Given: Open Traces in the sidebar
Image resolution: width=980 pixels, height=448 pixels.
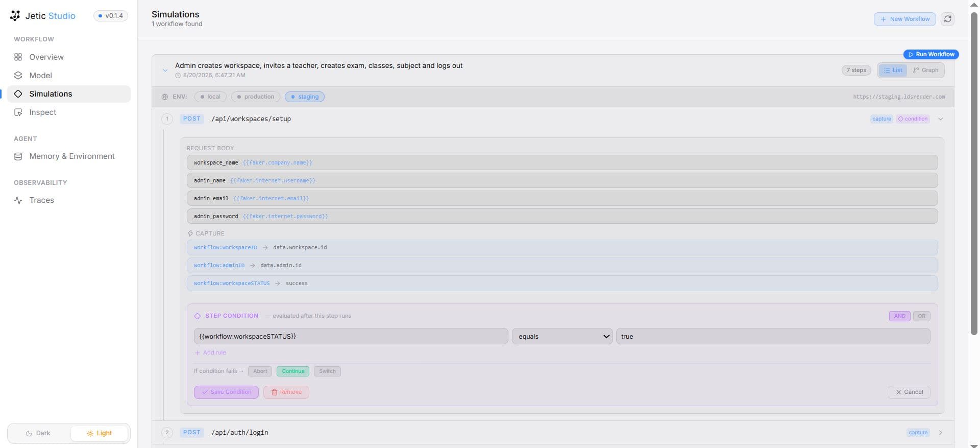Looking at the screenshot, I should click(69, 200).
